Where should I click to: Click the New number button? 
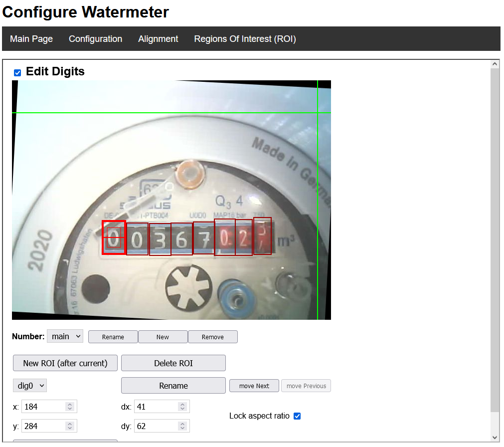(163, 337)
